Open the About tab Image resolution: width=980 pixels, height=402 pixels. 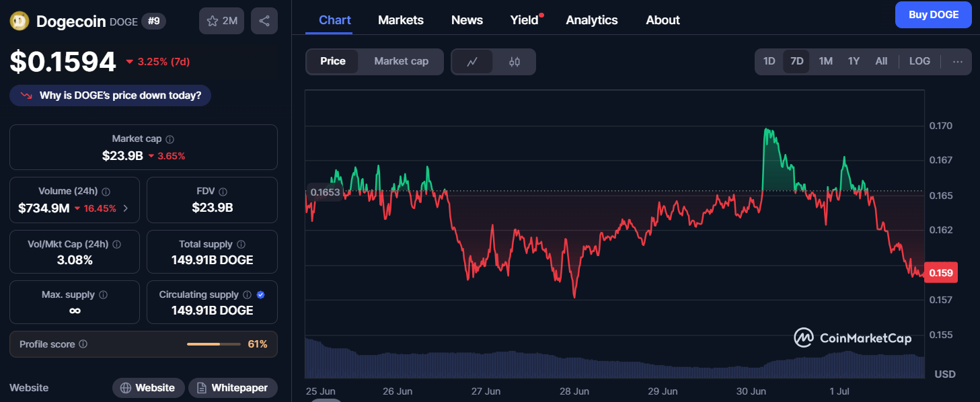(x=663, y=20)
